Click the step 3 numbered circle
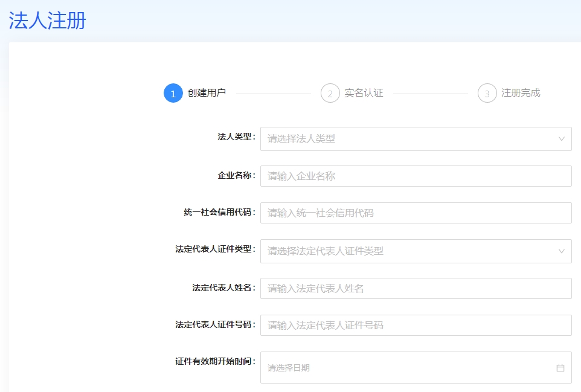 pyautogui.click(x=487, y=93)
